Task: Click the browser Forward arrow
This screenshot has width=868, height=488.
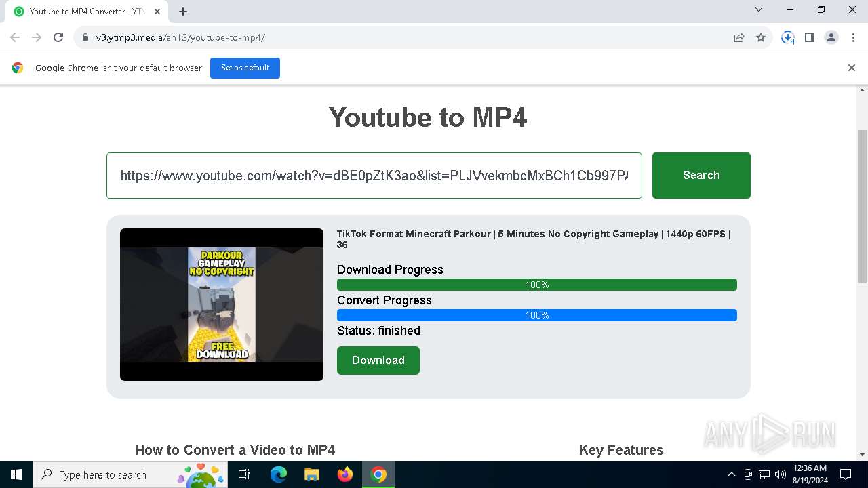Action: 37,37
